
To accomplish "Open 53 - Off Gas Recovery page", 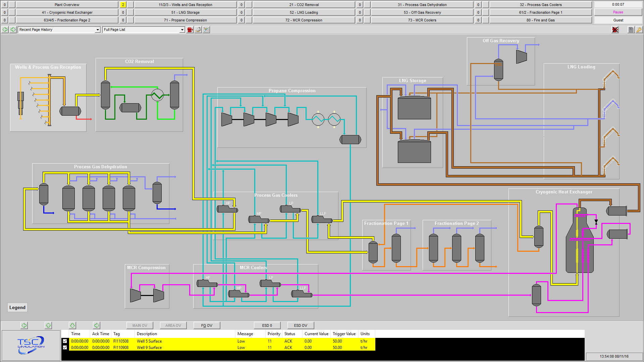I will tap(422, 12).
